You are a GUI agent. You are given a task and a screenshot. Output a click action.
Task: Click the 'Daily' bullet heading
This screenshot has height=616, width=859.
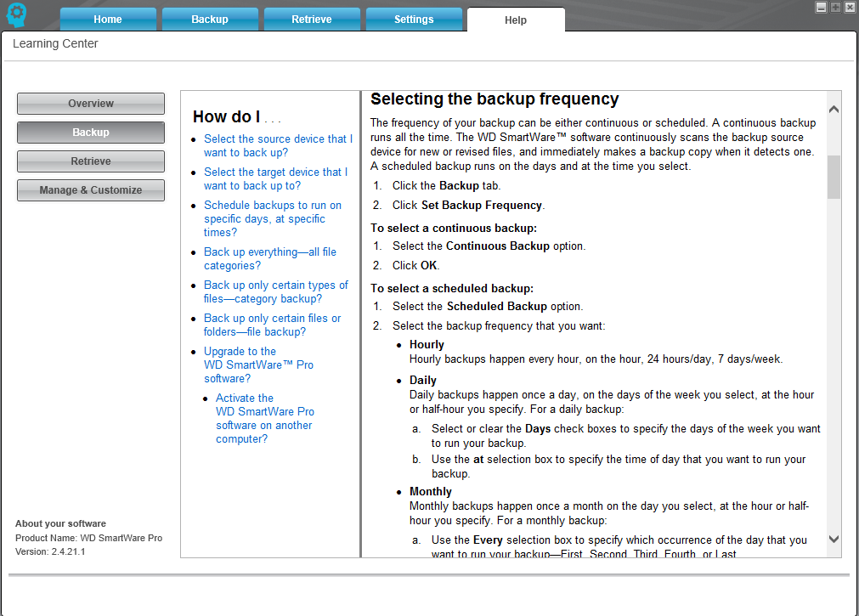coord(423,381)
